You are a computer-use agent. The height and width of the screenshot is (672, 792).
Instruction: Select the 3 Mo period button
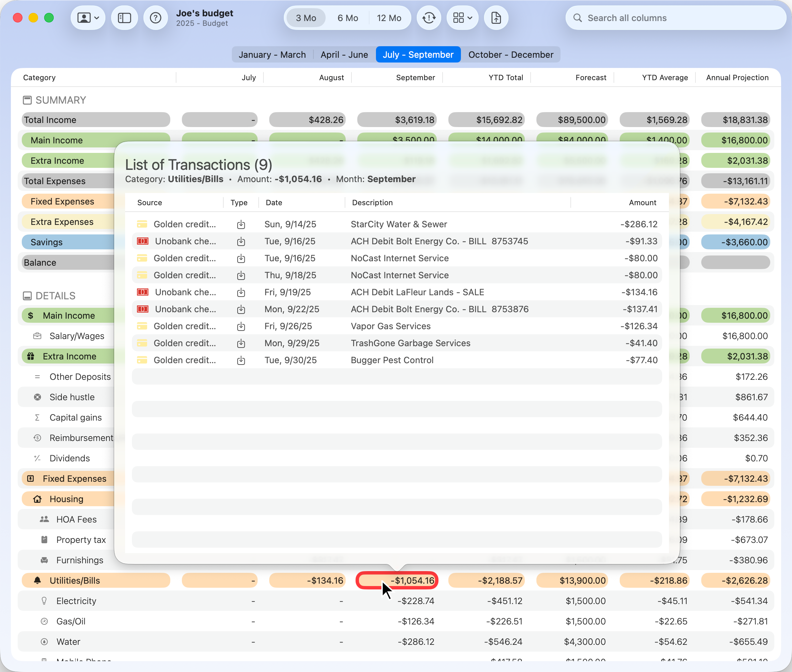tap(305, 18)
